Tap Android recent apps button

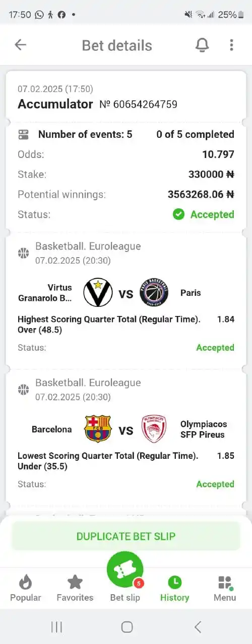(x=56, y=627)
